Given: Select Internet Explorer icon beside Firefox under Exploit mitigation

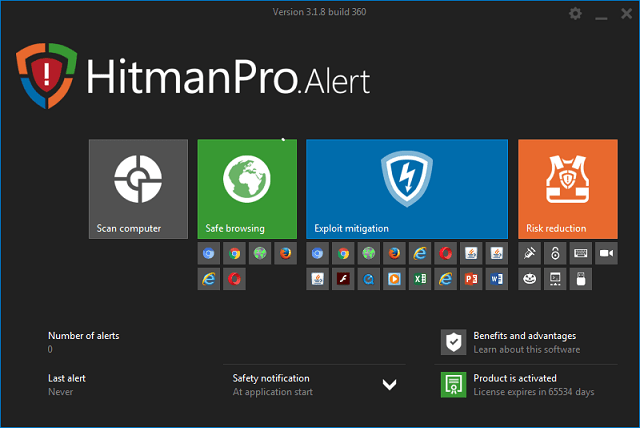Looking at the screenshot, I should [x=420, y=253].
